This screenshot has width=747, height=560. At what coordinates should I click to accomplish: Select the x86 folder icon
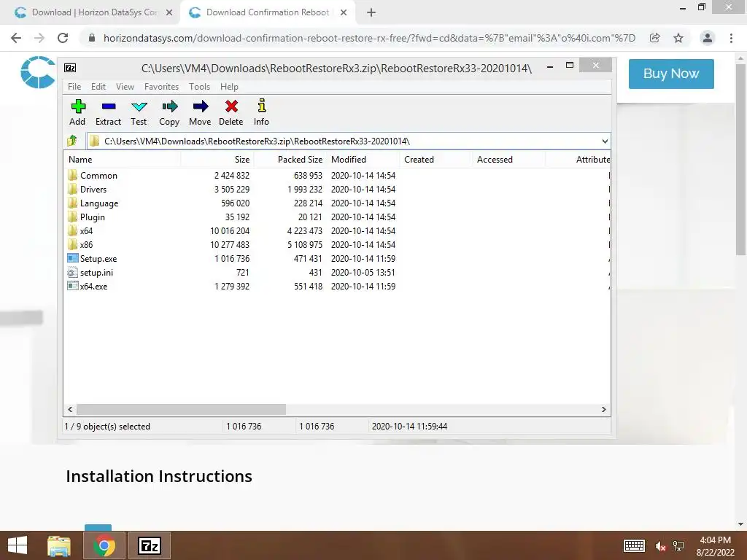pos(72,244)
